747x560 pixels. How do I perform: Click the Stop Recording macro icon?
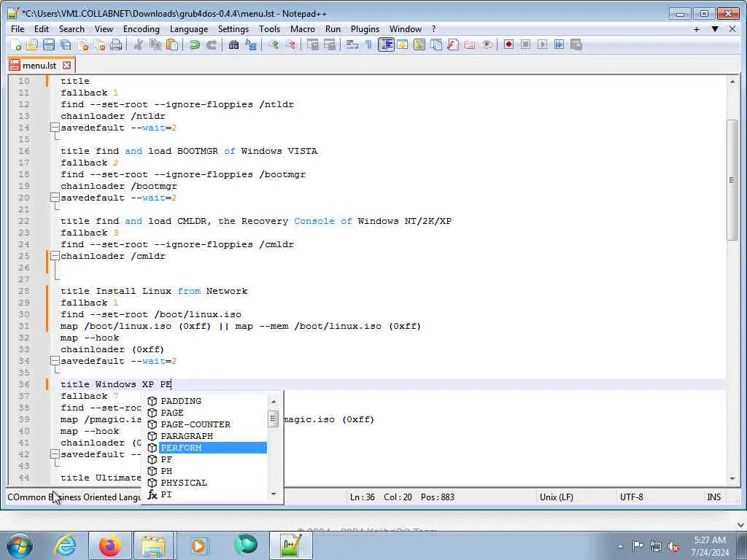[525, 44]
